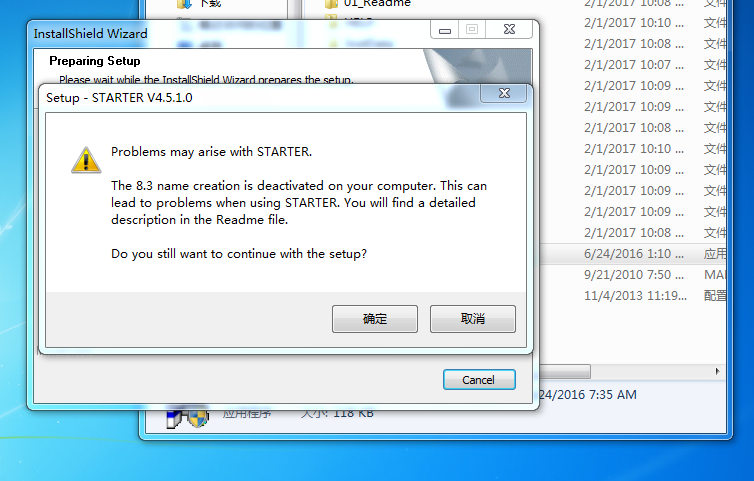Click the 01_Readme folder icon

331,4
